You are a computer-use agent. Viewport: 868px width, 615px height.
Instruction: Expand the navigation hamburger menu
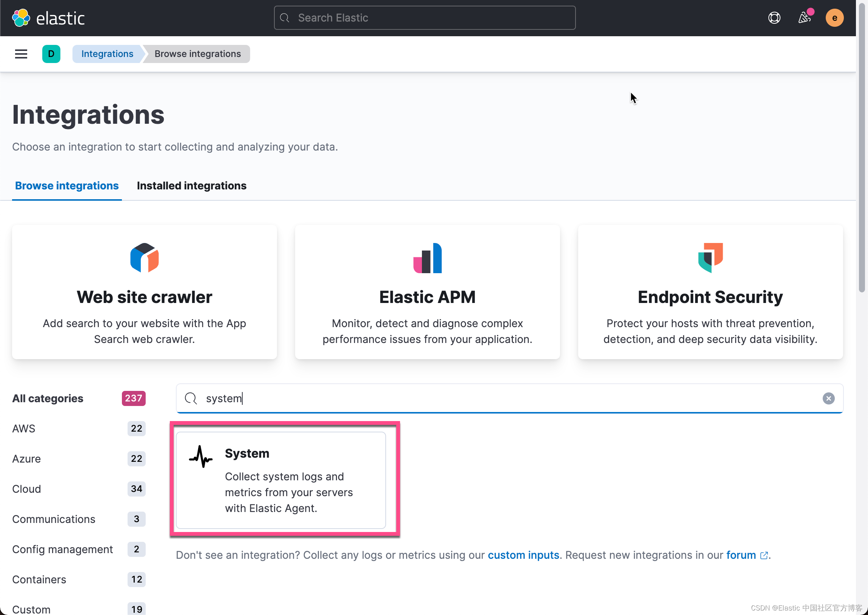[21, 54]
